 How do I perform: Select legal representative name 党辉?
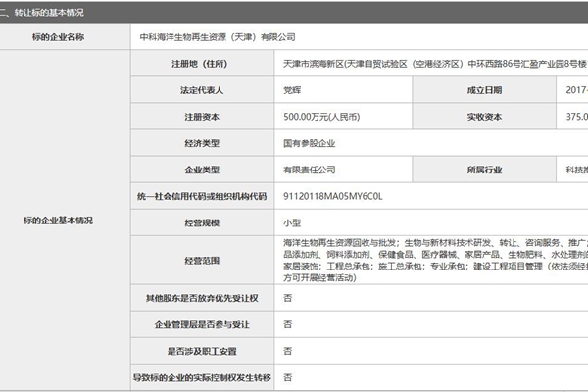(x=291, y=89)
